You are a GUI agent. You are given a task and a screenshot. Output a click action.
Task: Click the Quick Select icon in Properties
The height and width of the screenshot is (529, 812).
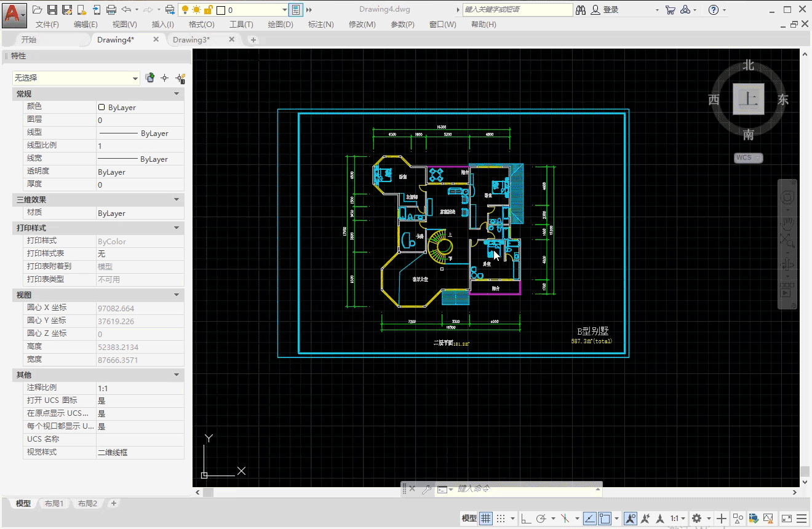coord(180,78)
